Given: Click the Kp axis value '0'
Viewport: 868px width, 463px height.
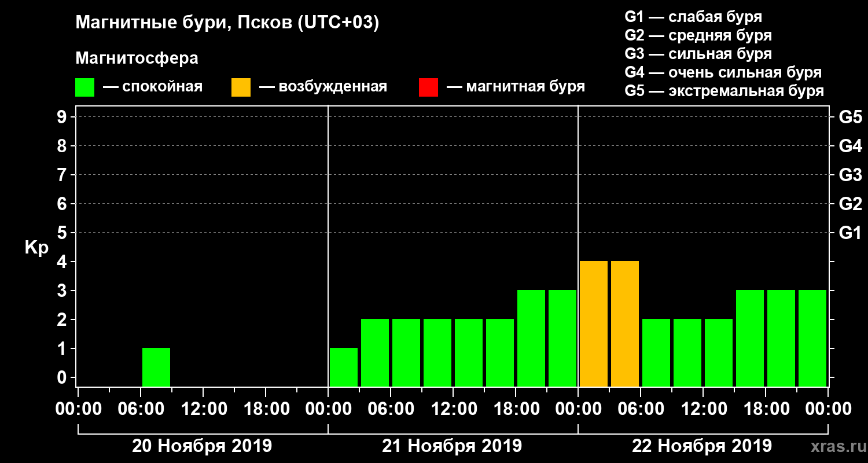Looking at the screenshot, I should point(63,377).
